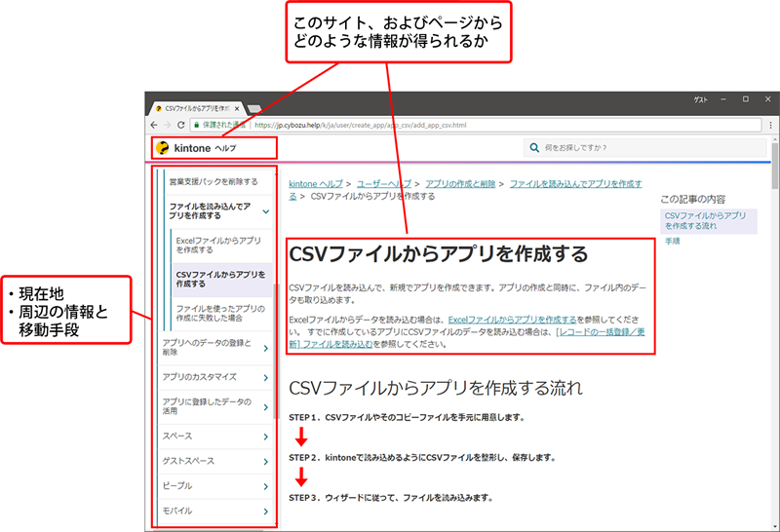Open a new browser tab
The height and width of the screenshot is (532, 780).
click(254, 108)
